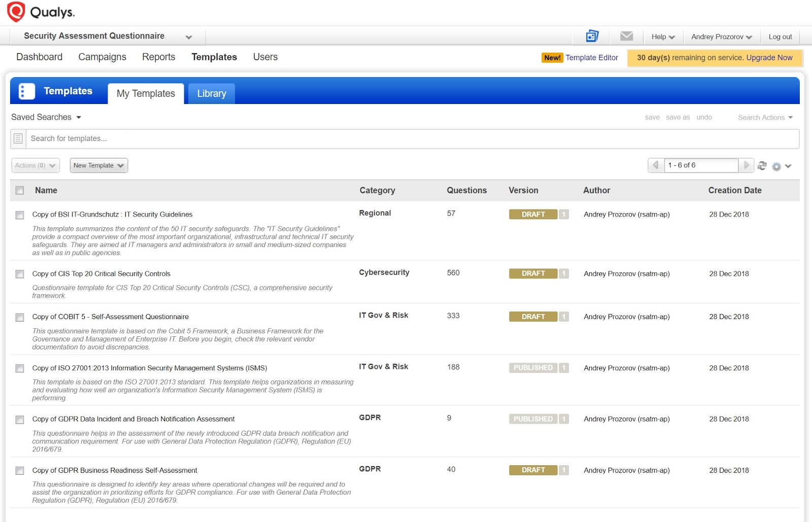
Task: Click the Templates module icon
Action: point(27,91)
